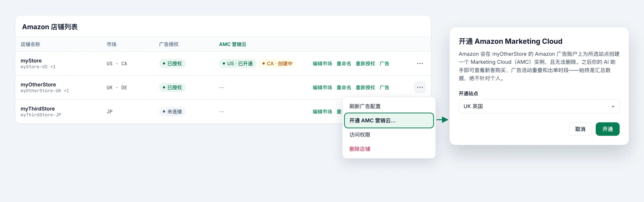Click 未连接 badge in myThirdStore row
The image size is (644, 202).
point(172,112)
